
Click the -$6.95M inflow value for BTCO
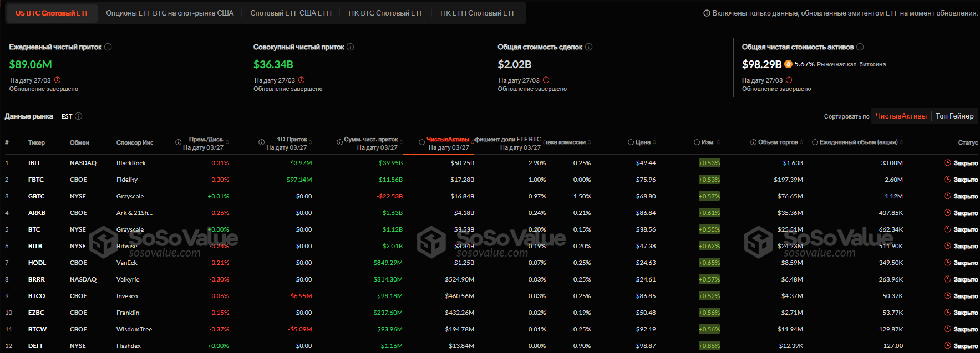pos(300,296)
